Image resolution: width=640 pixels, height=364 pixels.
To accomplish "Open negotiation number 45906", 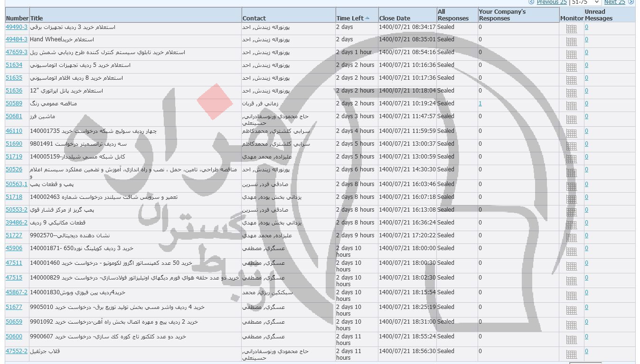I will click(14, 248).
